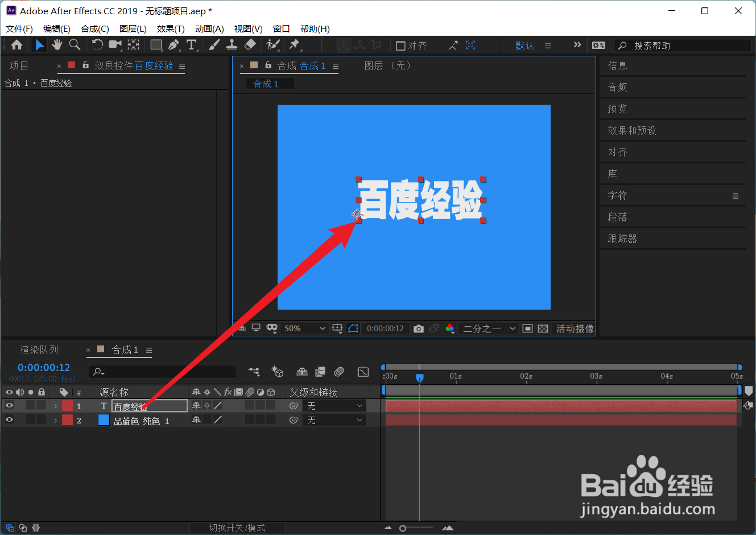Open the show channel RGB color icon
756x535 pixels.
450,328
